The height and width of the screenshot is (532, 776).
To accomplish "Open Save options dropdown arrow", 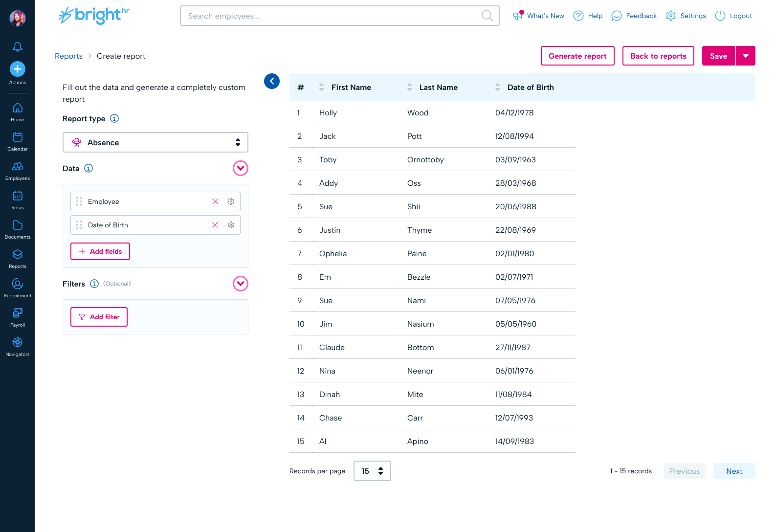I will 746,56.
